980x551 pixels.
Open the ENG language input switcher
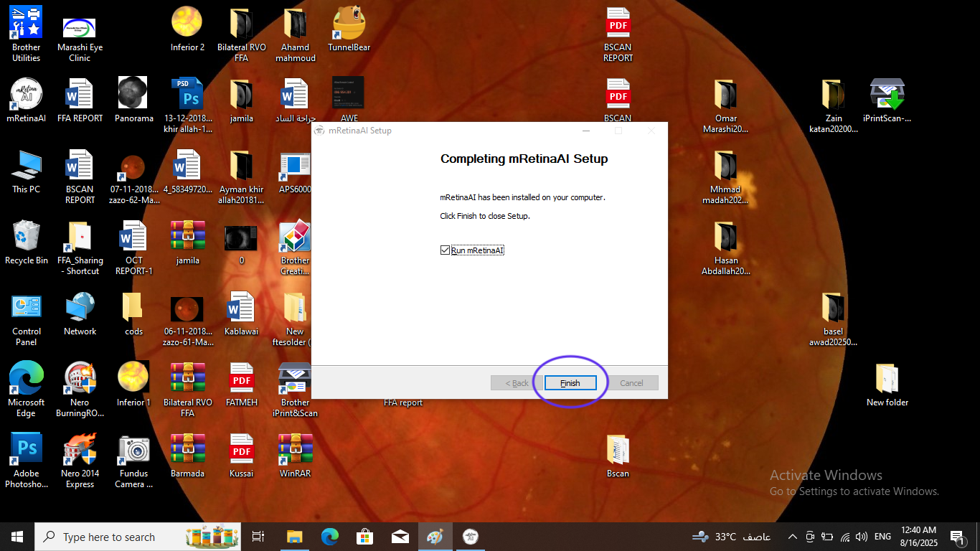(882, 537)
